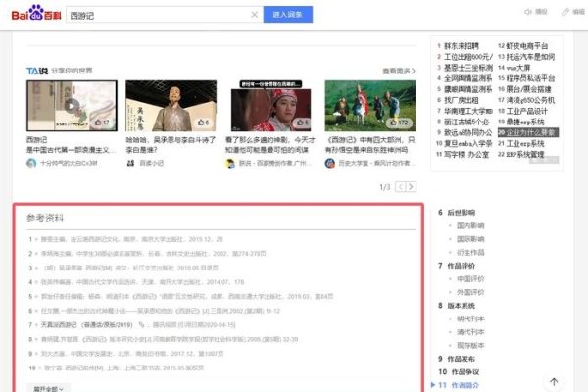Image resolution: width=588 pixels, height=392 pixels.
Task: Click the TA说 section logo
Action: [x=37, y=71]
